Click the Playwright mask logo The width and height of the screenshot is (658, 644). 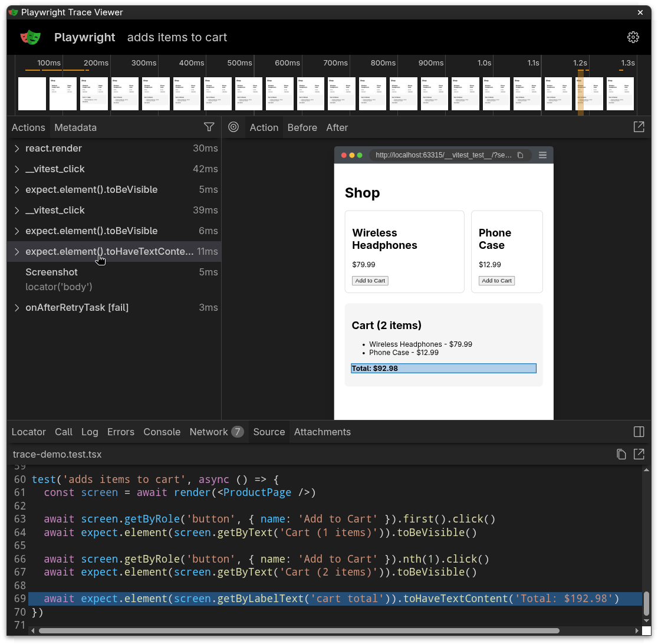pyautogui.click(x=30, y=37)
